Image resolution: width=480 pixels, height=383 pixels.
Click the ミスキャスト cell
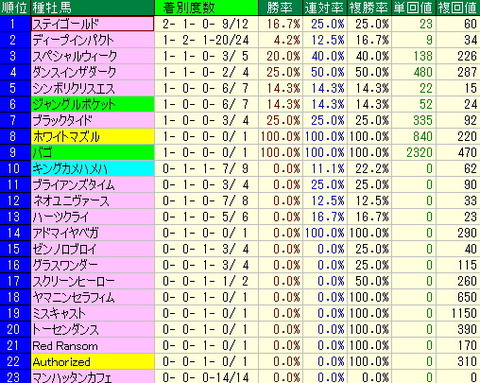click(x=93, y=313)
